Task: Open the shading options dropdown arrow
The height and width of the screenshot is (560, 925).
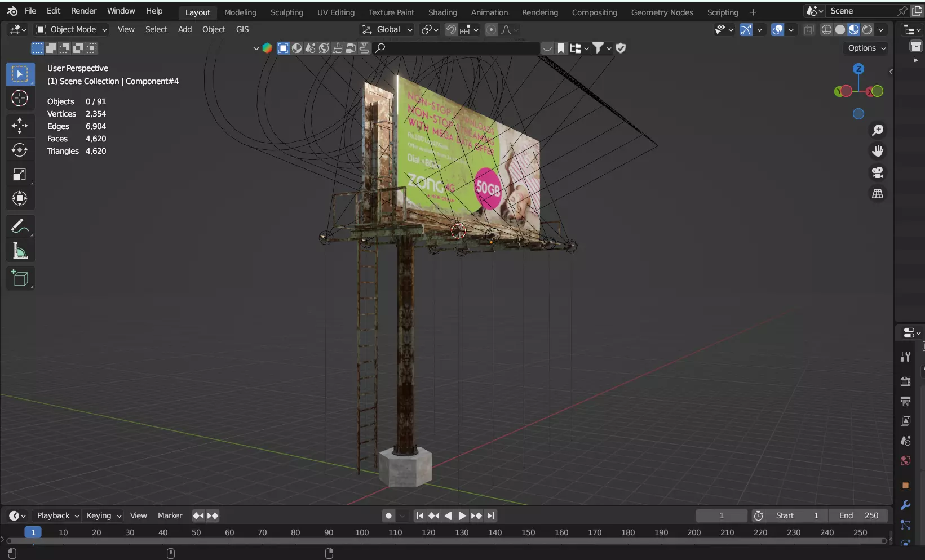Action: (x=881, y=29)
